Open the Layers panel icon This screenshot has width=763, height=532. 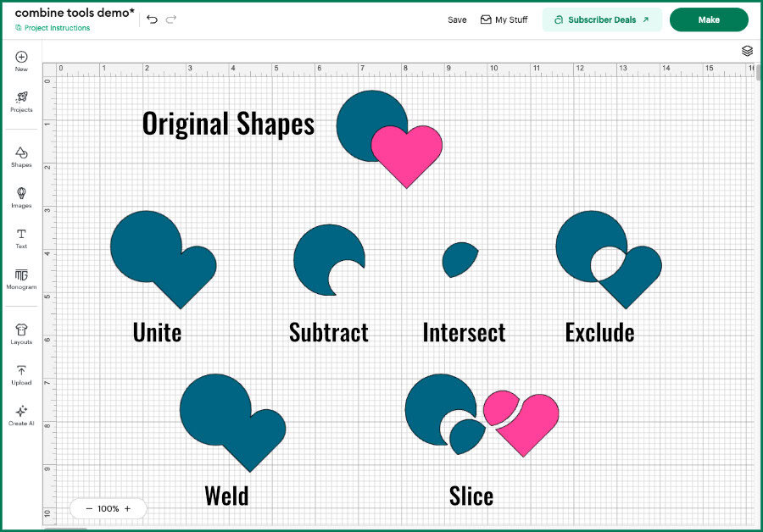[747, 51]
